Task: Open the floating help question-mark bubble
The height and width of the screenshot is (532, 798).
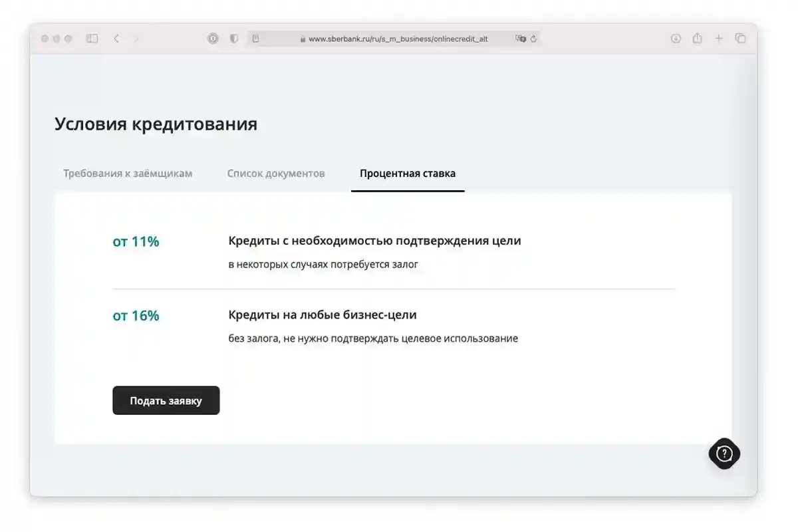Action: 724,454
